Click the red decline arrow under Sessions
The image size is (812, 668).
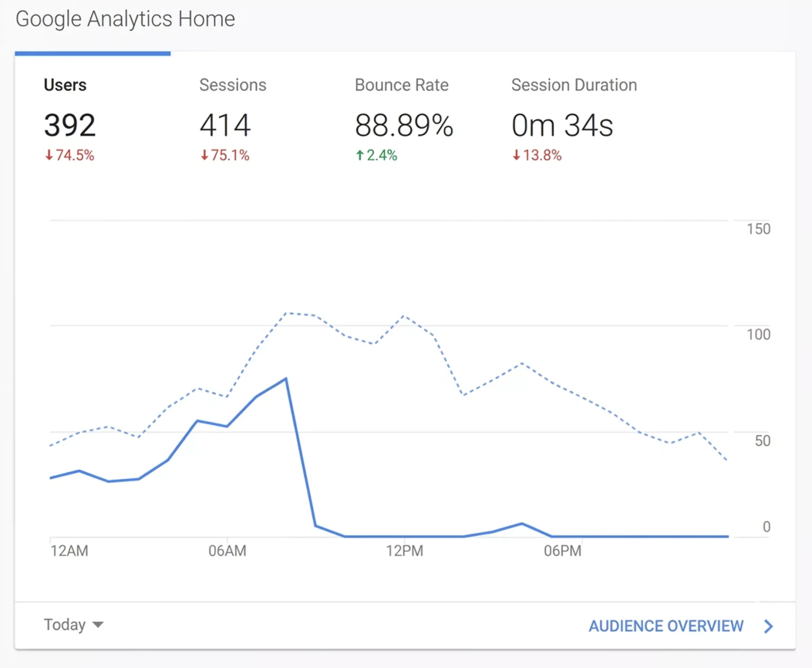204,156
